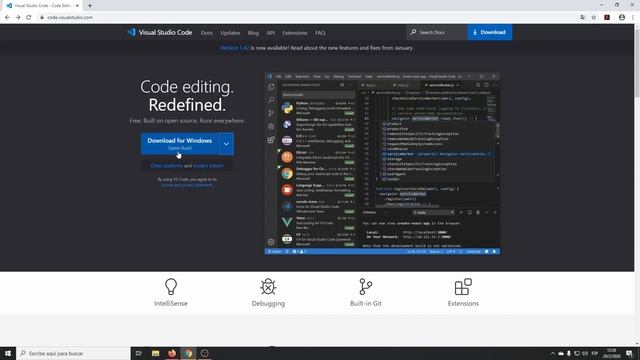
Task: Click the Built-in Git label
Action: pyautogui.click(x=366, y=303)
